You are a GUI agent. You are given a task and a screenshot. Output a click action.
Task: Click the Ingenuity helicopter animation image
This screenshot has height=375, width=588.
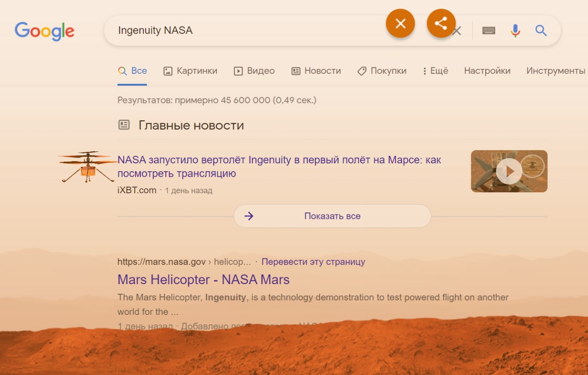coord(88,167)
